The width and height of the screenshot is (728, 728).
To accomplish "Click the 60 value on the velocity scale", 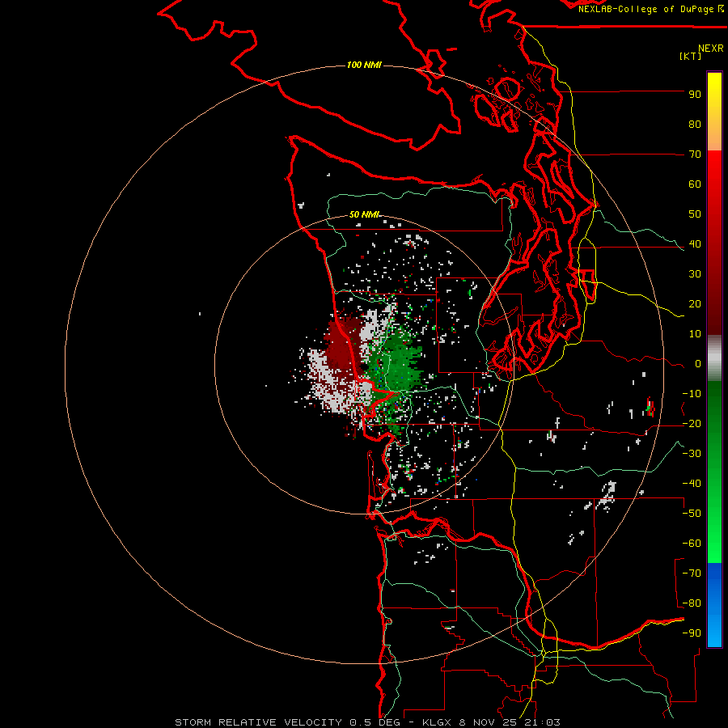I will pyautogui.click(x=695, y=184).
